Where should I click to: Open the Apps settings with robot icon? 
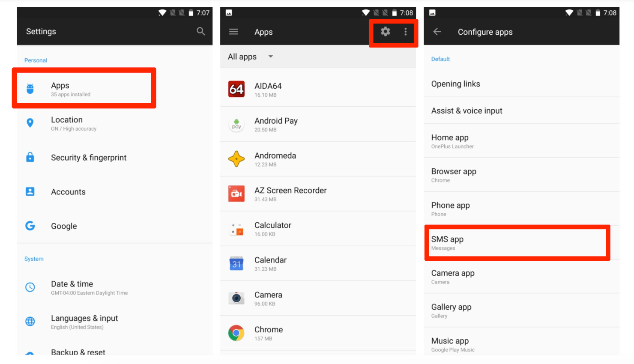(30, 88)
